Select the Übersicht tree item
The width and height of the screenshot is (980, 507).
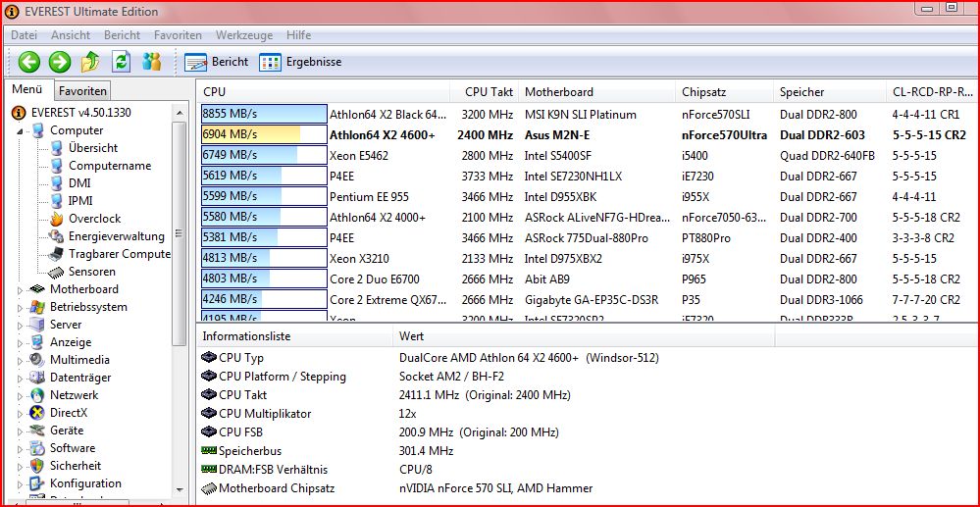(x=93, y=148)
